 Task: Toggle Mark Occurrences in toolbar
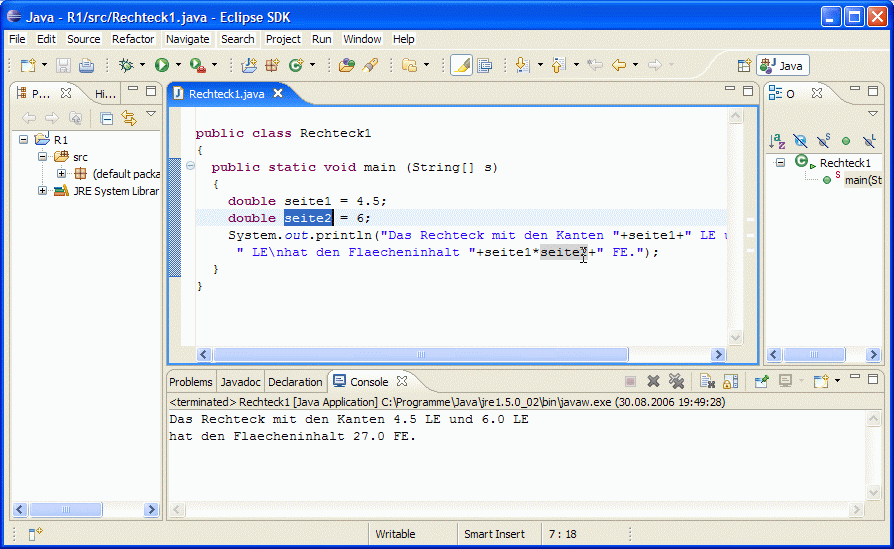(461, 65)
